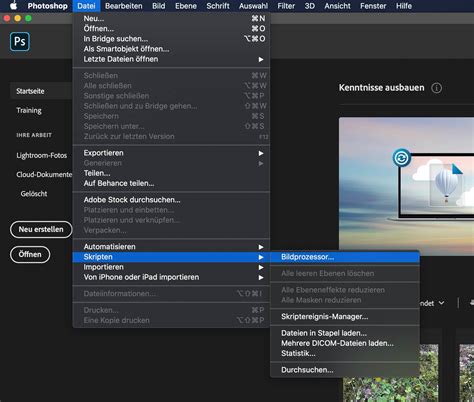Click the info icon beside Kenntnisse ausbauen
This screenshot has height=402, width=474.
pyautogui.click(x=436, y=88)
